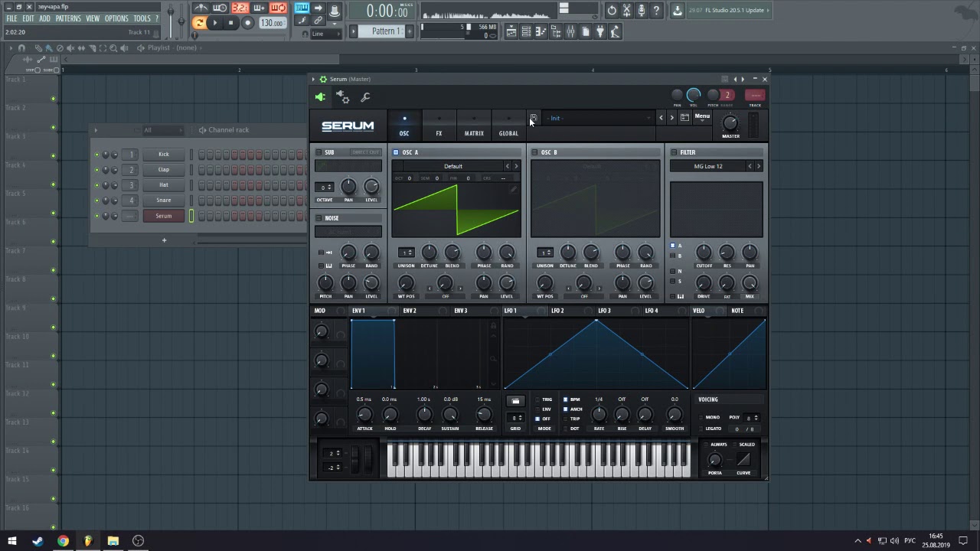Click the save preset floppy disk icon
Image resolution: width=980 pixels, height=551 pixels.
(534, 118)
